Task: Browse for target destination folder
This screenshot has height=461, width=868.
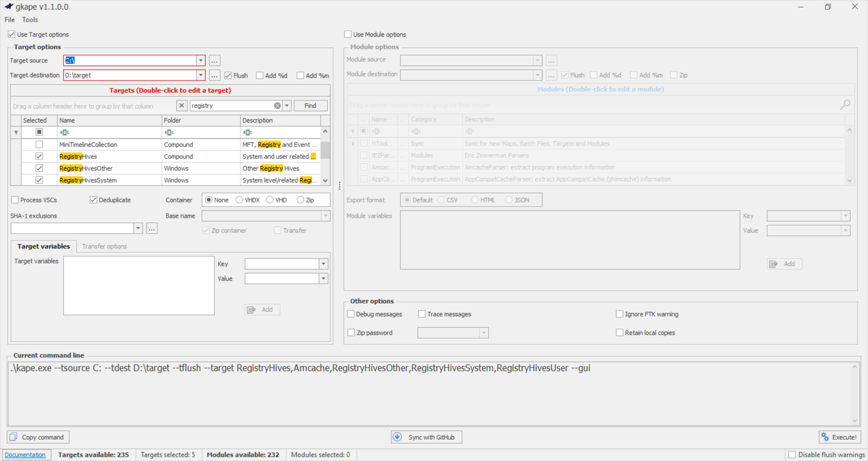Action: (214, 75)
